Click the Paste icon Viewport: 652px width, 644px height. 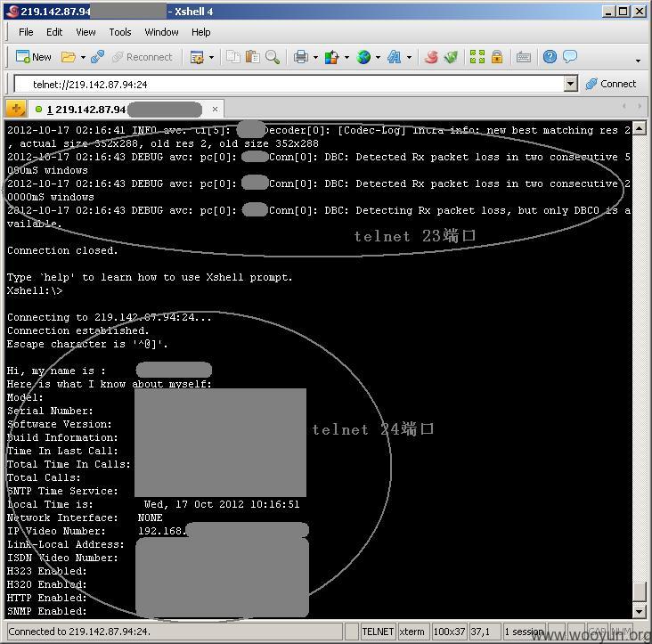[252, 56]
